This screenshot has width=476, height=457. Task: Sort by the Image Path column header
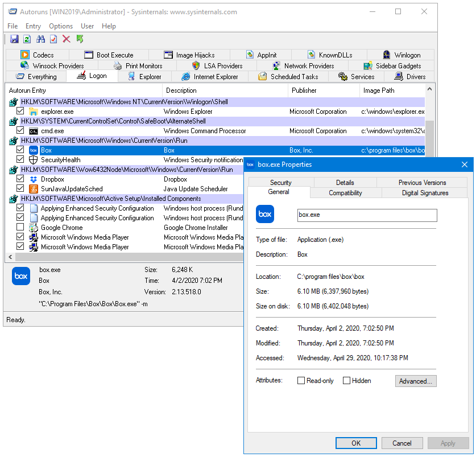392,90
